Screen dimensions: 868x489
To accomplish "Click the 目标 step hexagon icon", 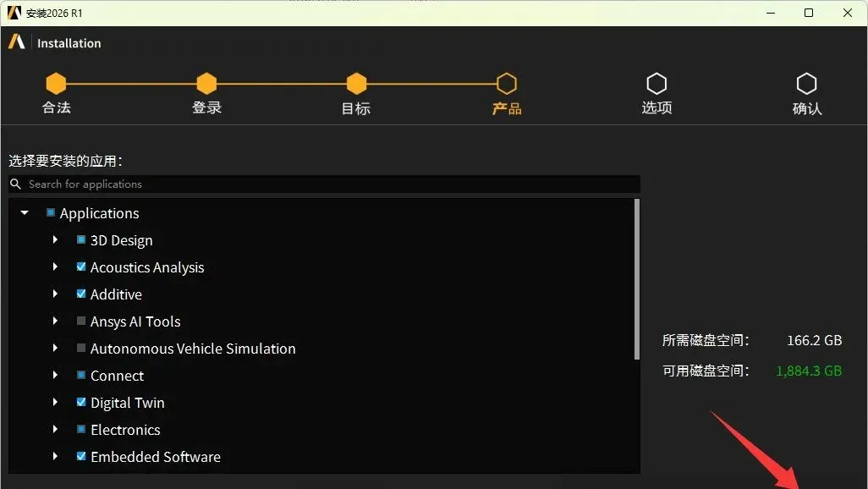I will 356,84.
